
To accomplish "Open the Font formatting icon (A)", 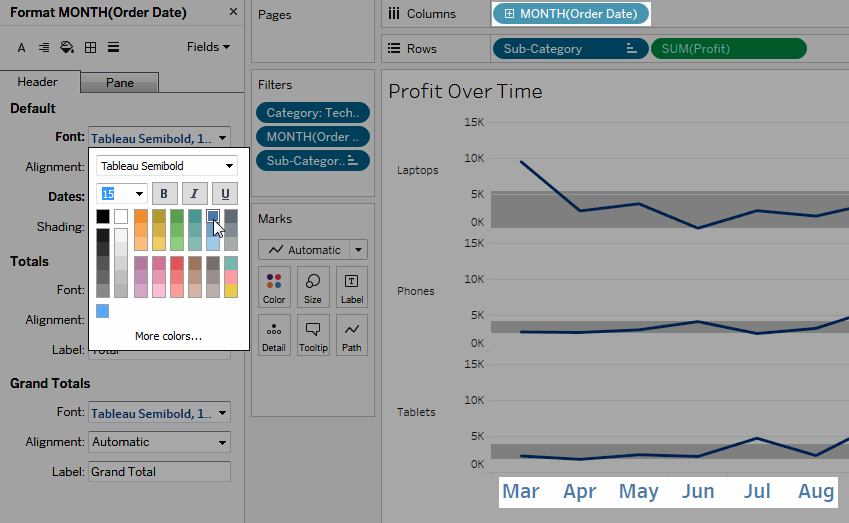I will 22,48.
